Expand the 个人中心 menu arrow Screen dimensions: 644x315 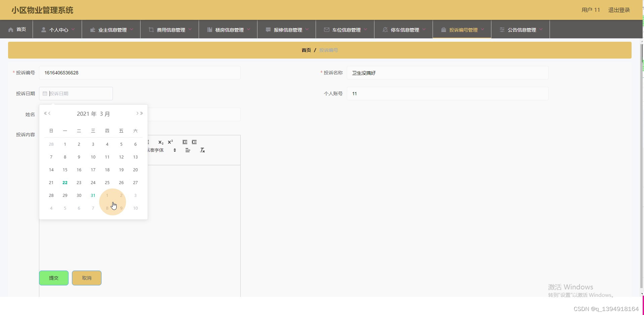click(x=73, y=29)
